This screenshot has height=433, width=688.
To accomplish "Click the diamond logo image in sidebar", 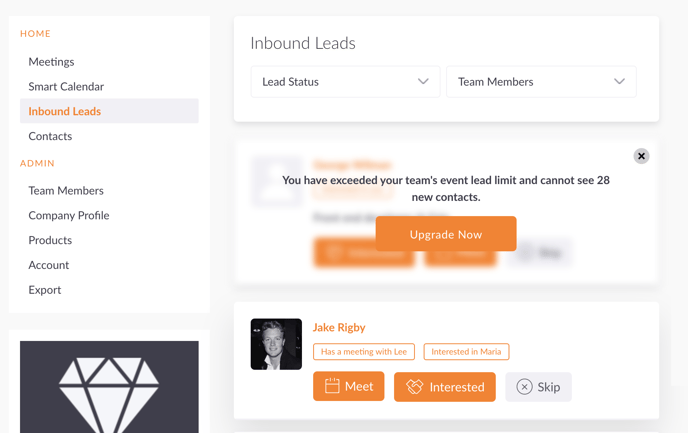I will pyautogui.click(x=109, y=387).
